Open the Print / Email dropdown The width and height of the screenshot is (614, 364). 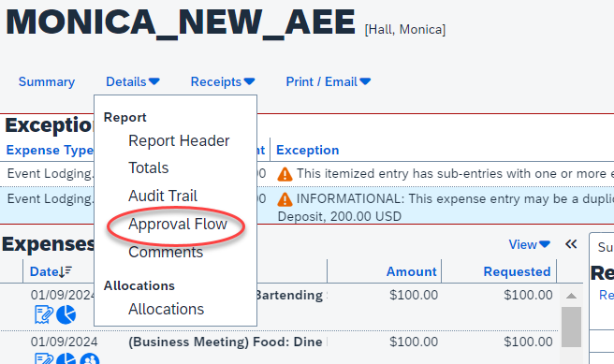point(329,81)
